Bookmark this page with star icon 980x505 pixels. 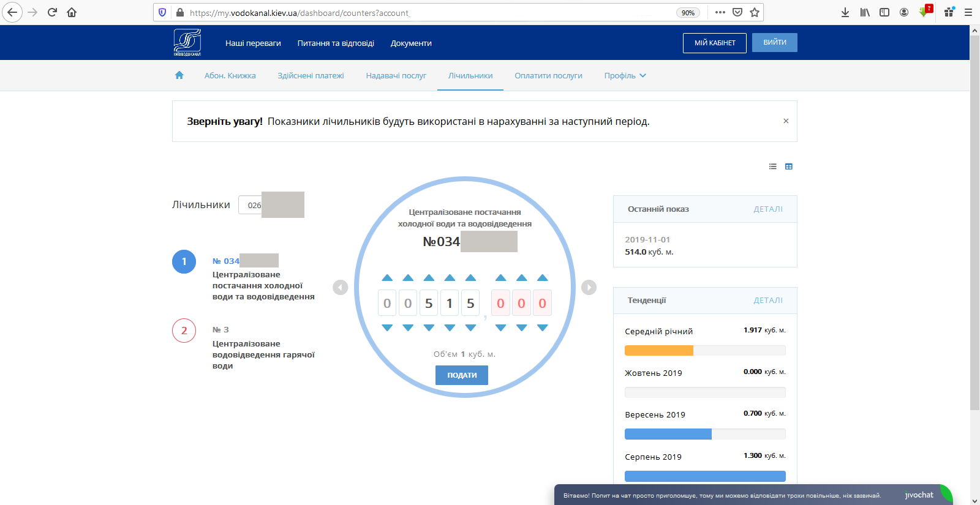[755, 12]
